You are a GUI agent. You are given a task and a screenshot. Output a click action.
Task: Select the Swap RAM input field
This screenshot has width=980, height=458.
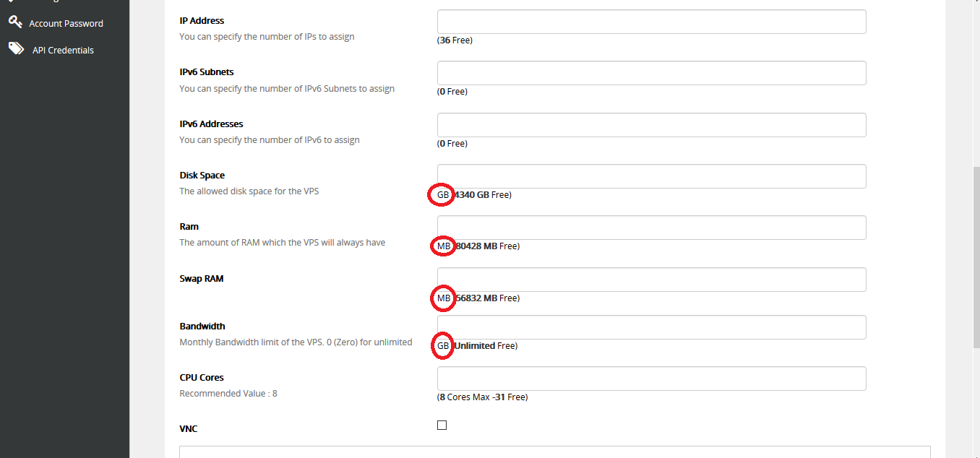click(651, 280)
